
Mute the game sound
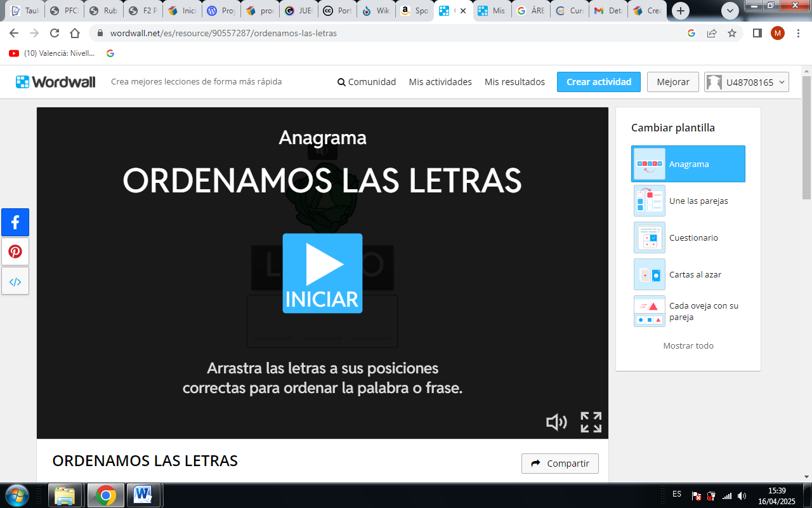click(x=556, y=422)
